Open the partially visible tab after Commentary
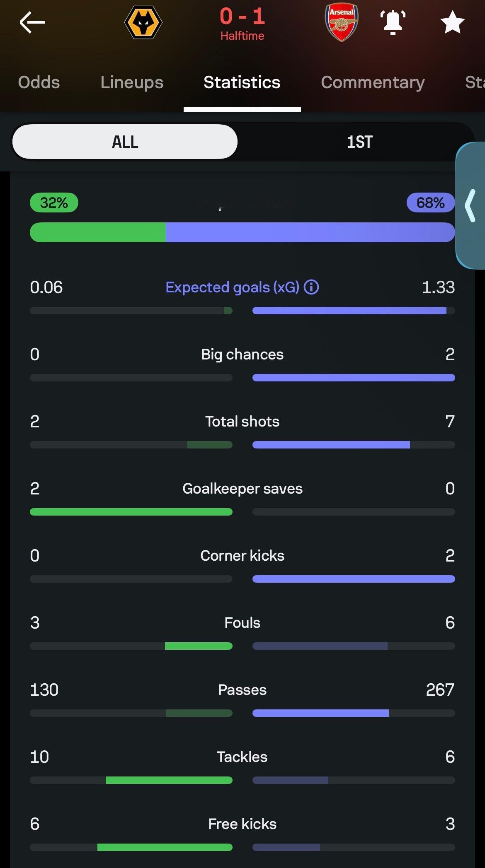The width and height of the screenshot is (485, 868). [x=475, y=82]
